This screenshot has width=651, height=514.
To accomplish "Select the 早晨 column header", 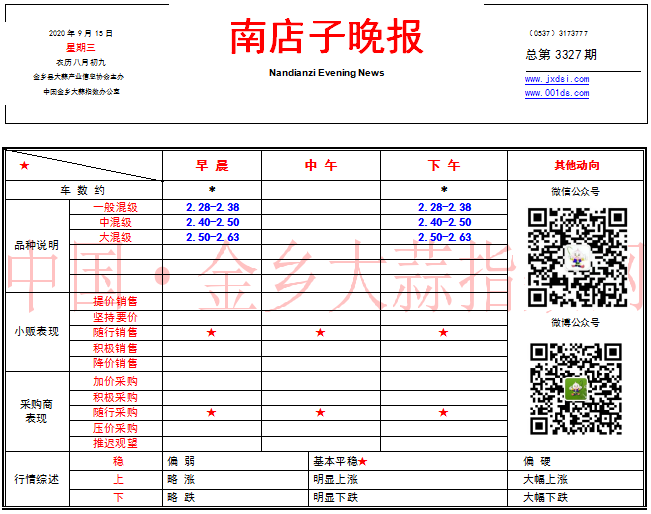I will pos(212,166).
